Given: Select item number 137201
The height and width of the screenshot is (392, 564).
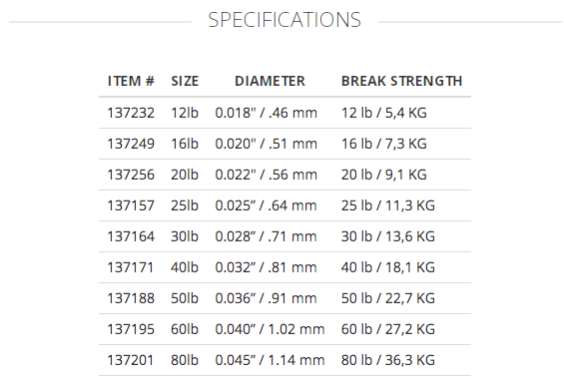Looking at the screenshot, I should 131,360.
